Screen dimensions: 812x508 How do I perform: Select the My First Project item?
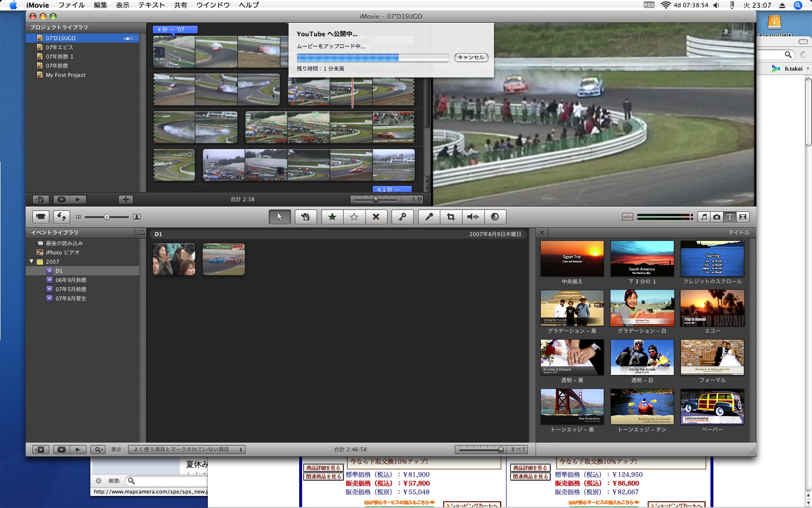pos(82,75)
